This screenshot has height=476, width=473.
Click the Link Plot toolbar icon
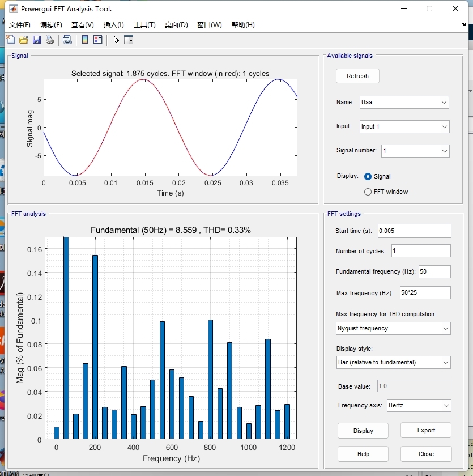point(67,40)
